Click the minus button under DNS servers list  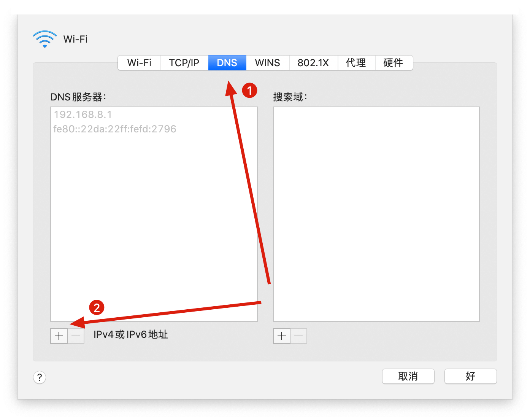point(76,336)
